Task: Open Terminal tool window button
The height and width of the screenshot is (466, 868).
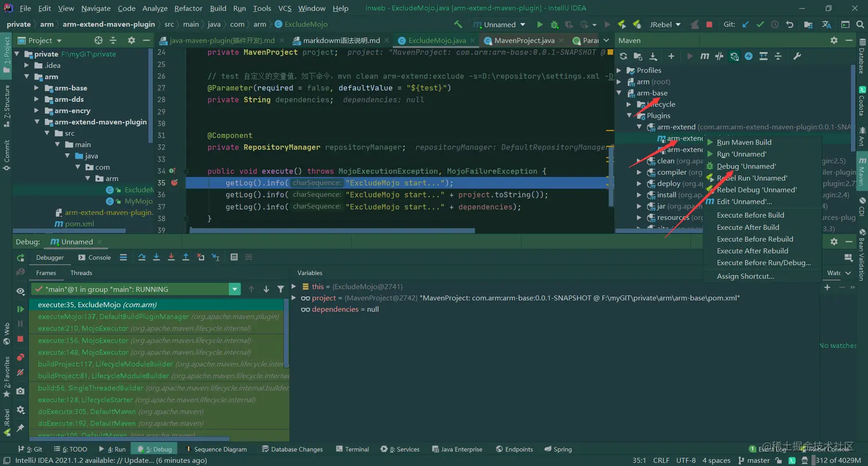Action: (352, 449)
